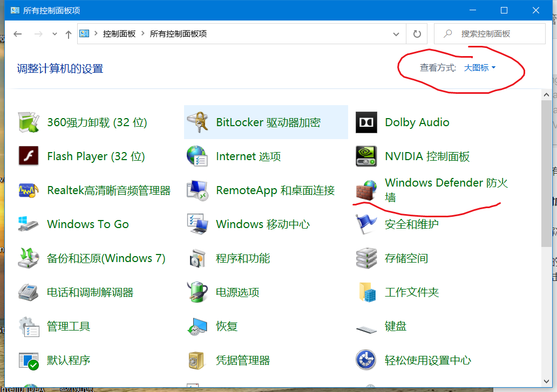
Task: Click the control panel icon in the address bar
Action: tap(84, 34)
